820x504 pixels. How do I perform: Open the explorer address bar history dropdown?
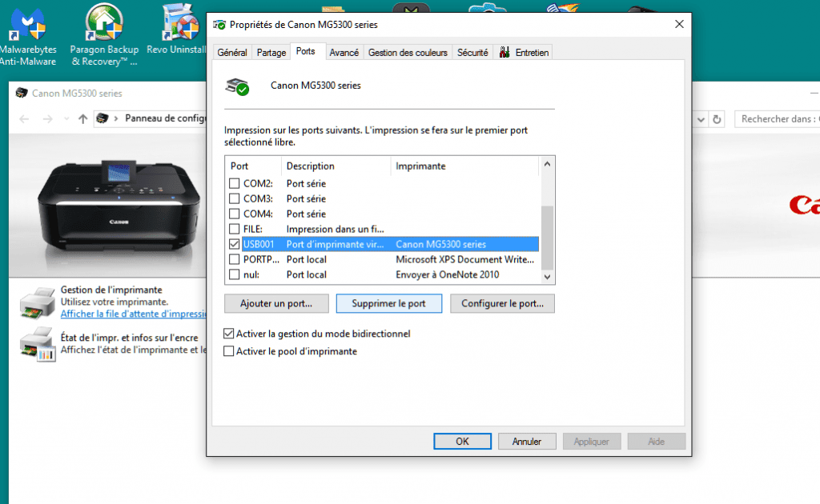tap(701, 119)
